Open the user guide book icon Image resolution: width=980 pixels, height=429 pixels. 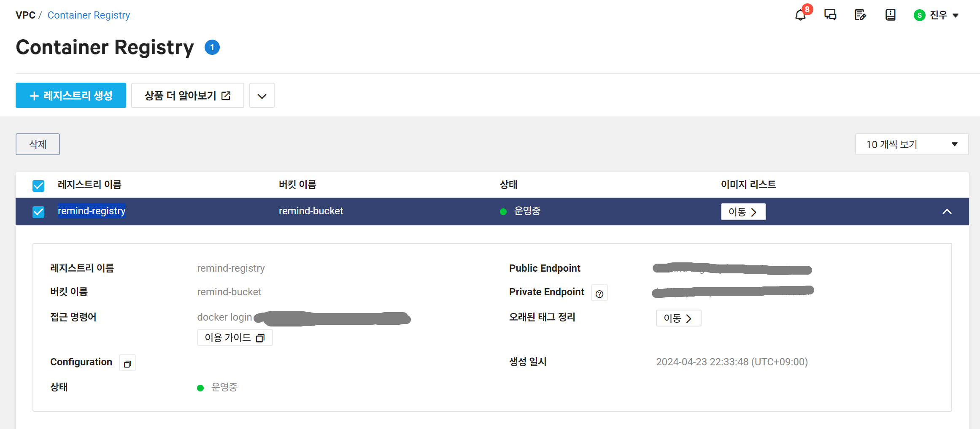click(890, 14)
